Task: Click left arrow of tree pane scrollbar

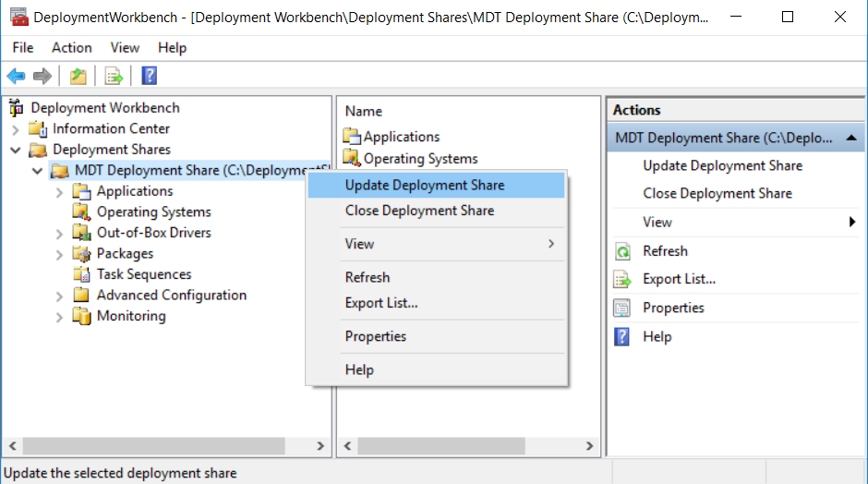Action: [x=13, y=446]
